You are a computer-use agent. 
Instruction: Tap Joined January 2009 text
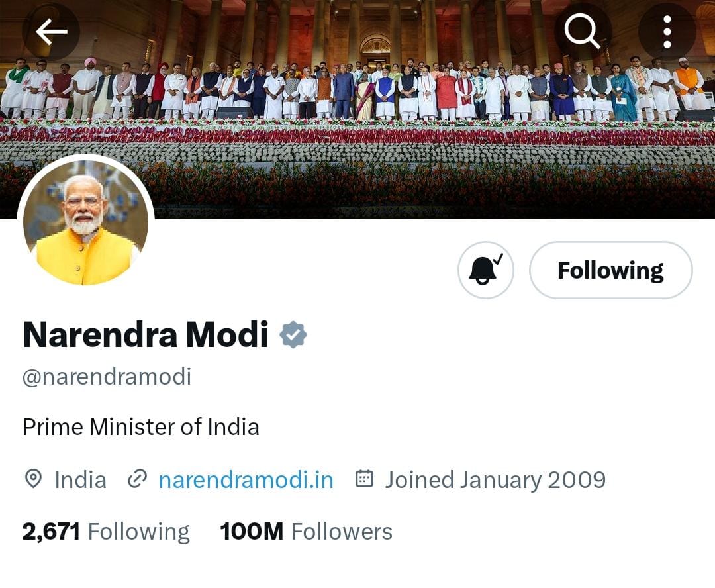click(x=496, y=480)
